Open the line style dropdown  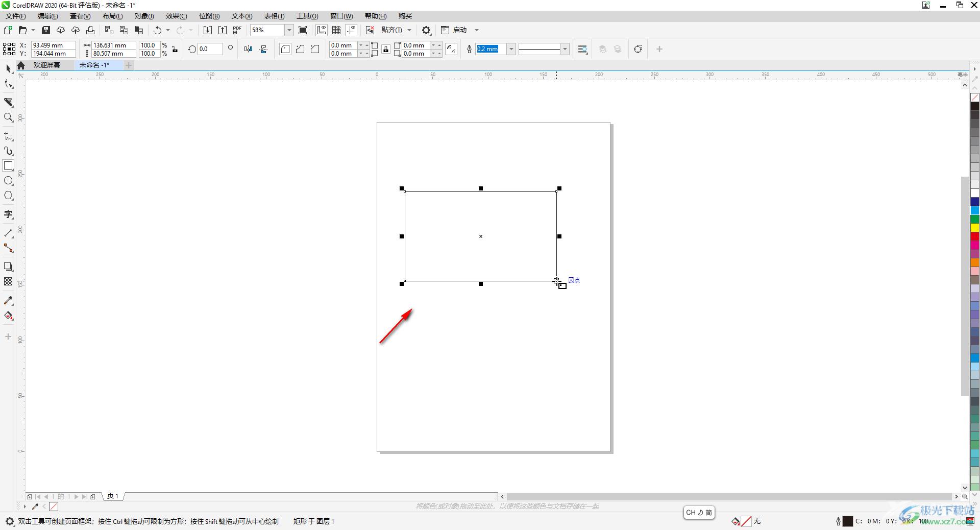(x=565, y=49)
